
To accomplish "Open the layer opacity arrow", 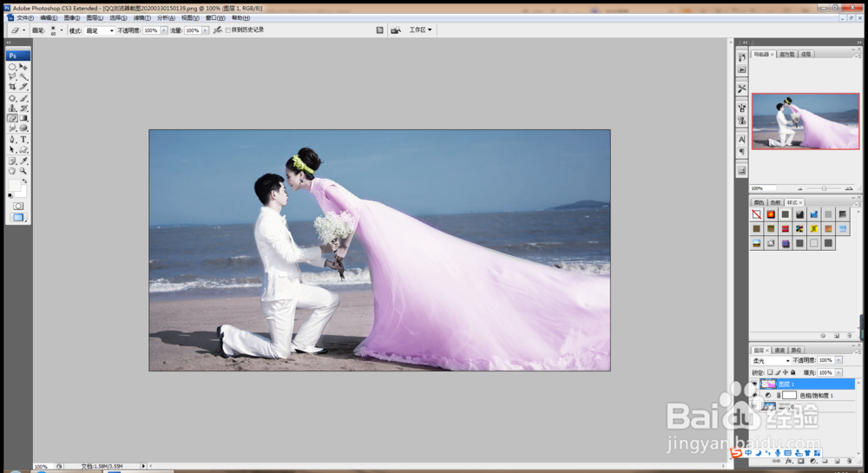I will (x=838, y=360).
